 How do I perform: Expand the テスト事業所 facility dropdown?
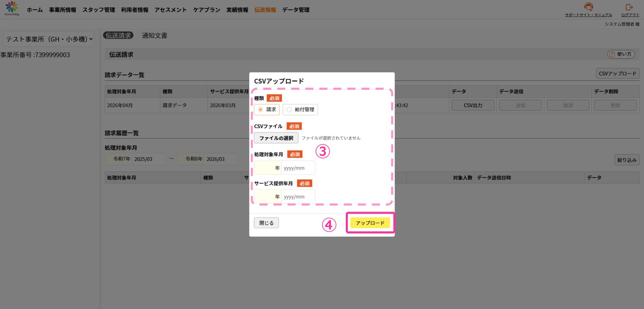pyautogui.click(x=49, y=39)
